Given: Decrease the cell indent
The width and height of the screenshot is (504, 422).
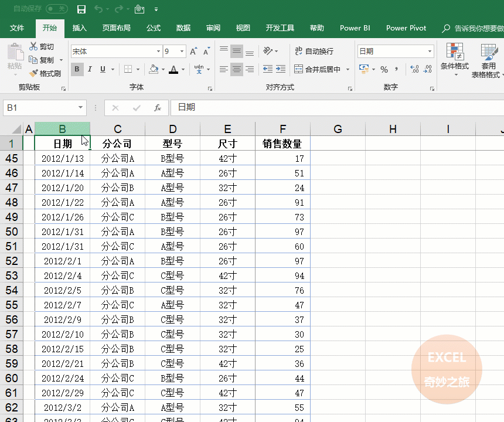Looking at the screenshot, I should tap(267, 69).
